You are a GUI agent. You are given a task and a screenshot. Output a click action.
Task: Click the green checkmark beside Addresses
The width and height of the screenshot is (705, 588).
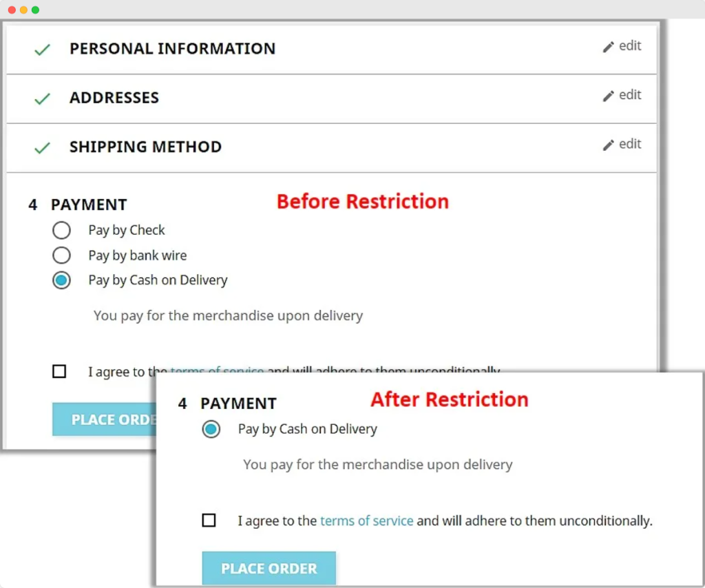[43, 98]
